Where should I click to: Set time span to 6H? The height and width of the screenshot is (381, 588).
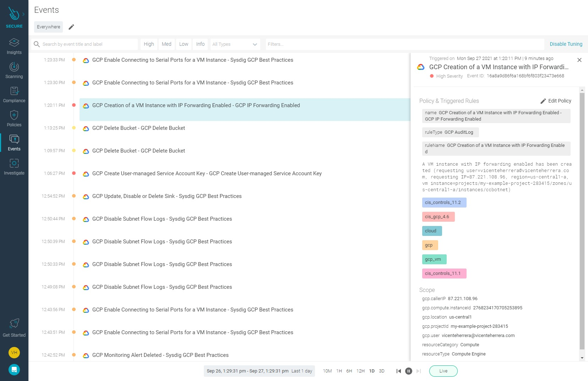[x=349, y=371]
